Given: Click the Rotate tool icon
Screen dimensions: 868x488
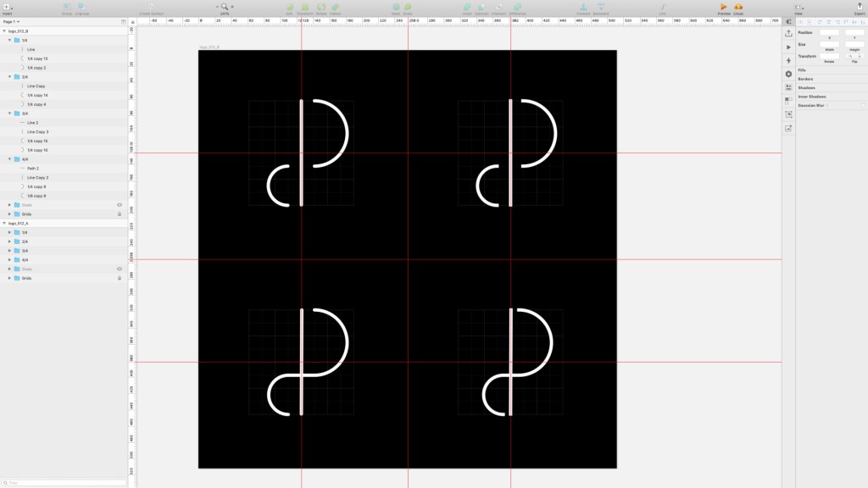Looking at the screenshot, I should point(321,7).
